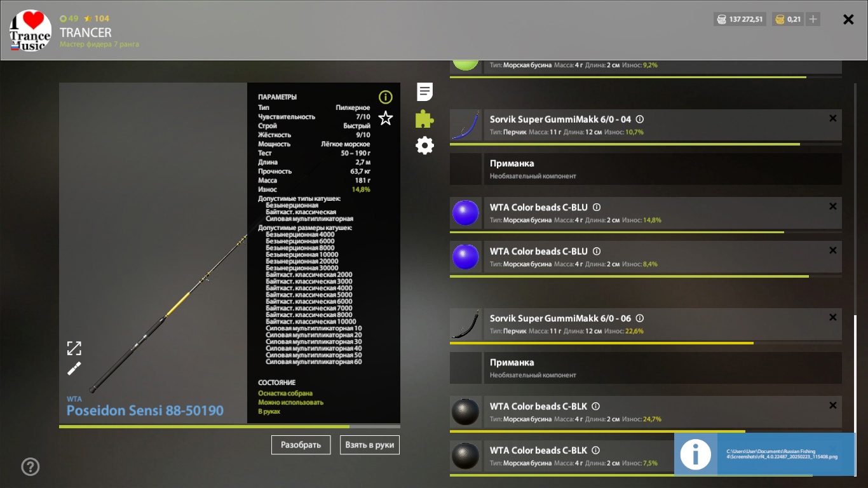Select black bead thumbnail with wear 24,7%

466,412
